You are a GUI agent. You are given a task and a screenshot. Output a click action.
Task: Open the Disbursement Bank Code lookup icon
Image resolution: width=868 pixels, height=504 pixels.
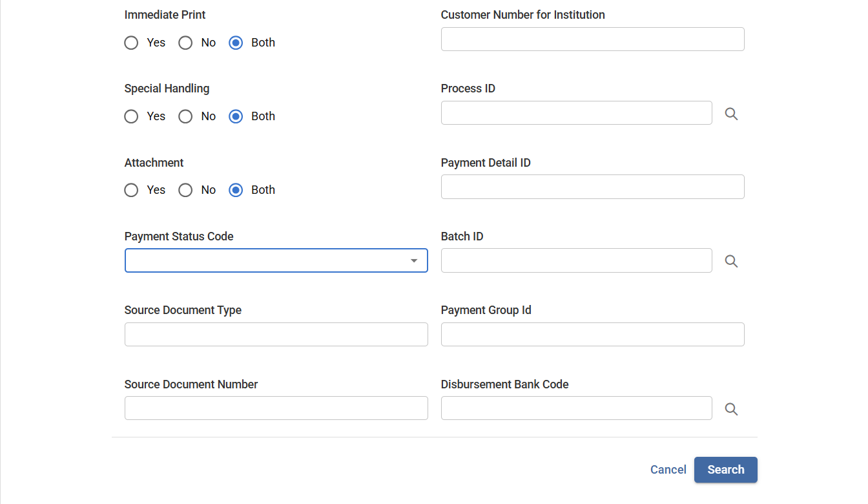(x=731, y=408)
